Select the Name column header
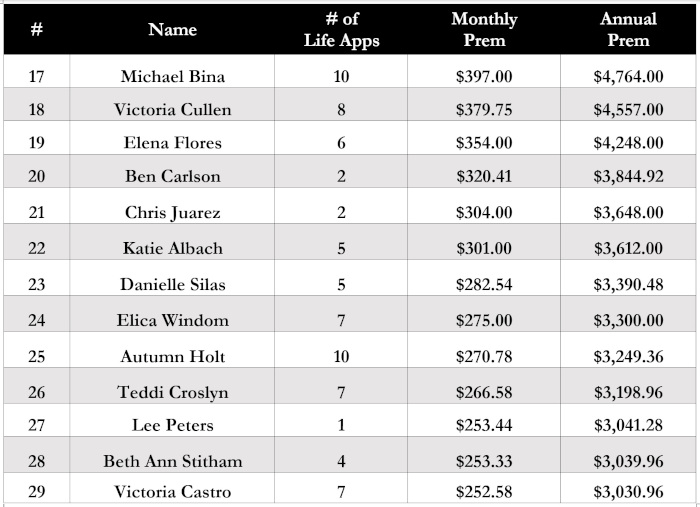The height and width of the screenshot is (507, 700). point(172,29)
